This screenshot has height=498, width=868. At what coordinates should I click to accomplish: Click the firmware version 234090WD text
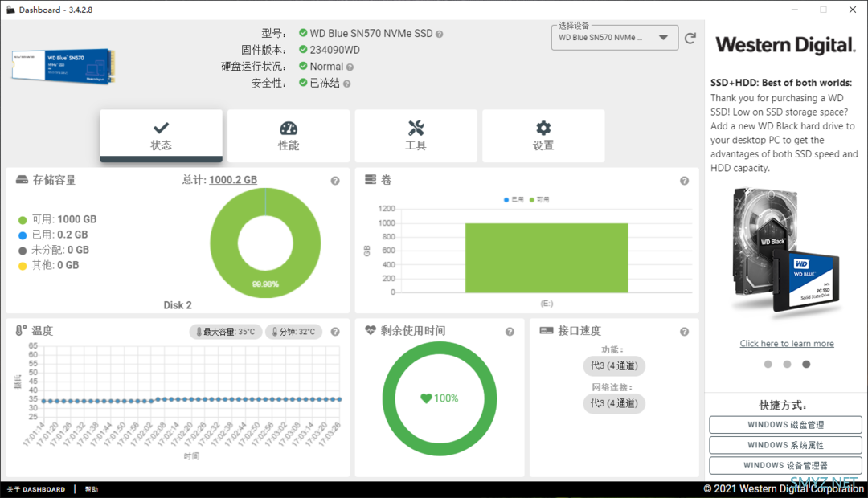tap(335, 50)
